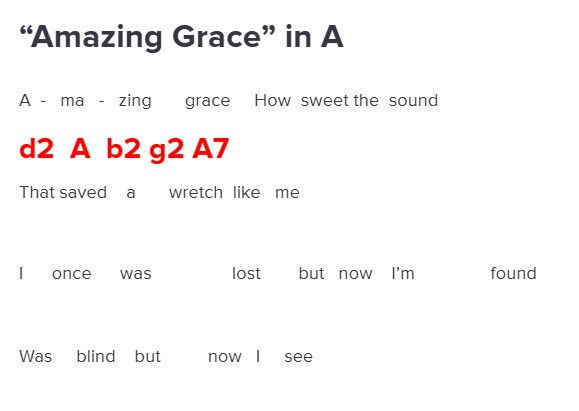Select the red chord d2
Screen dimensions: 579x411
coord(37,149)
